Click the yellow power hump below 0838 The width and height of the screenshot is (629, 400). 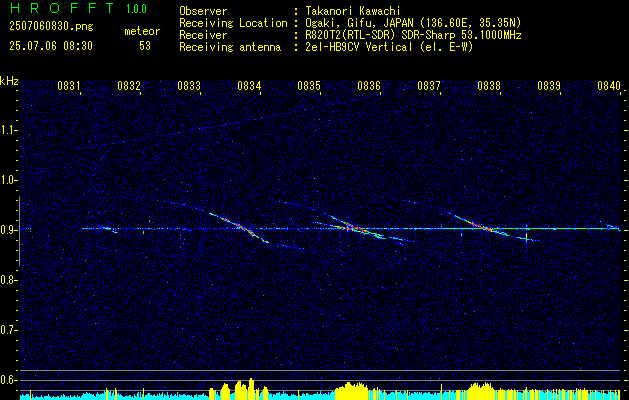coord(482,391)
